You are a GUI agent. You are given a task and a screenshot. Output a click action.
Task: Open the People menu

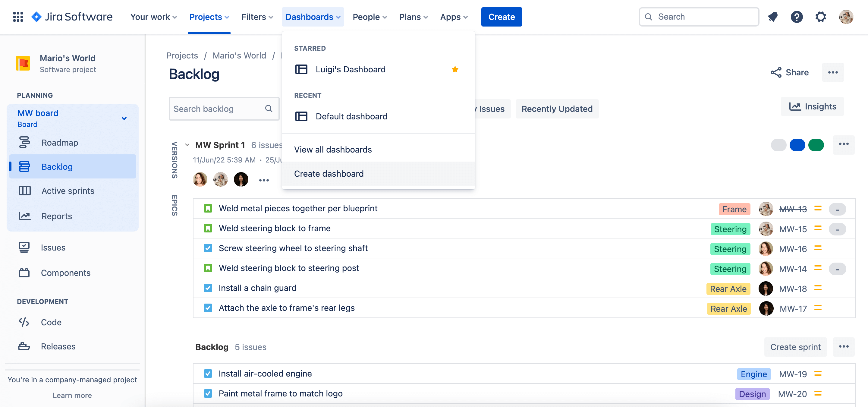(x=369, y=17)
